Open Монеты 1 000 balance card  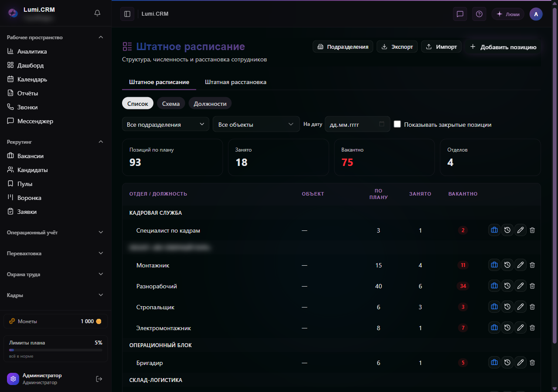[56, 321]
